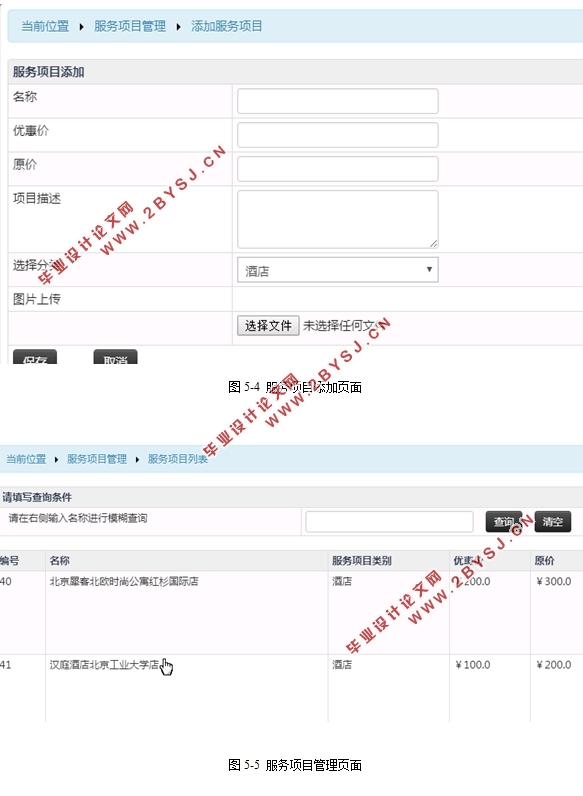Viewport: 583px width, 796px height.
Task: Click the 服务项目添加 form heading
Action: (x=49, y=72)
